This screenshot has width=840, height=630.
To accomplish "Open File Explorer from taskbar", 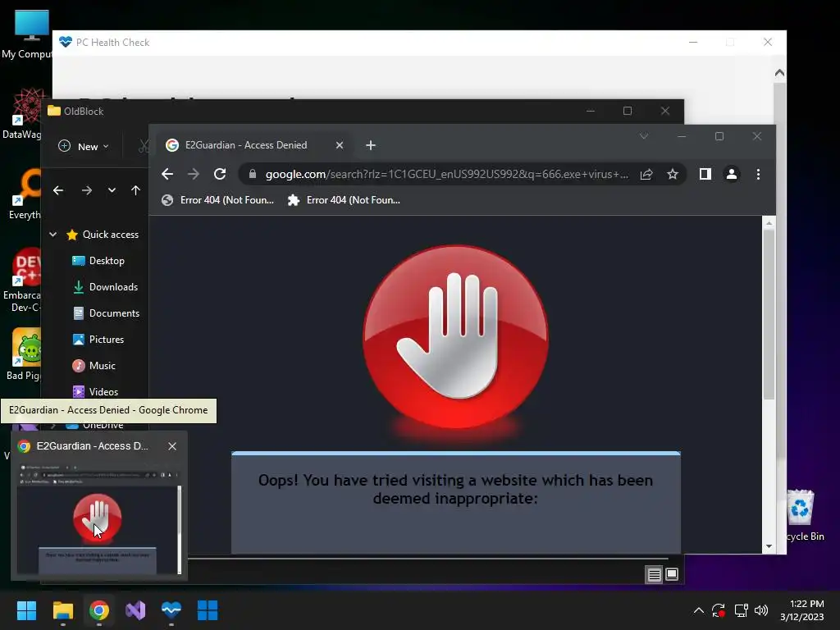I will tap(62, 610).
